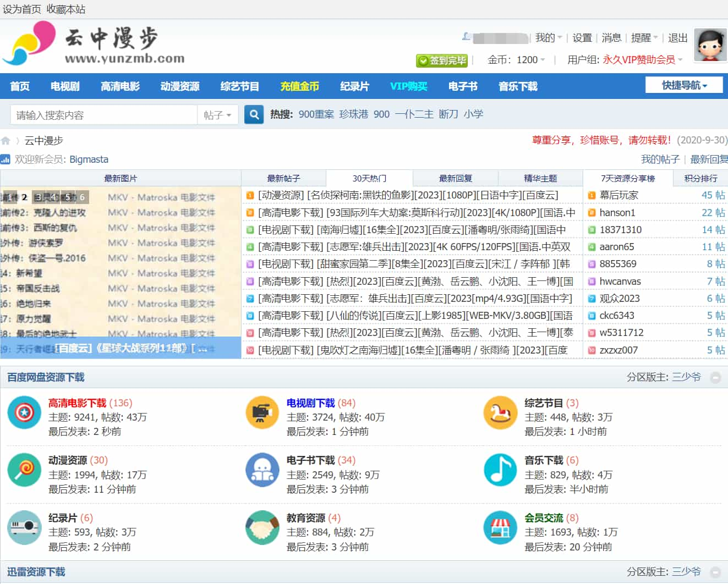The width and height of the screenshot is (728, 584).
Task: Switch to the 积分排行 tab
Action: (x=700, y=178)
